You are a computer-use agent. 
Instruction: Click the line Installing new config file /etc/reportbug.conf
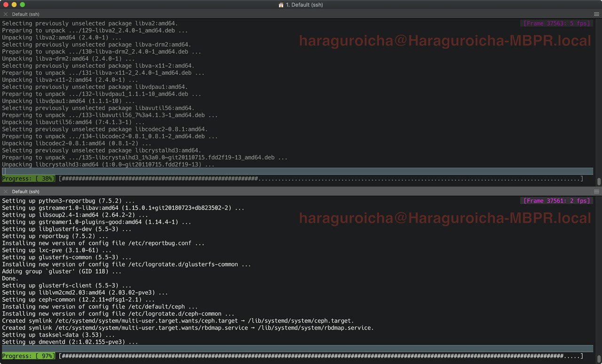coord(103,243)
